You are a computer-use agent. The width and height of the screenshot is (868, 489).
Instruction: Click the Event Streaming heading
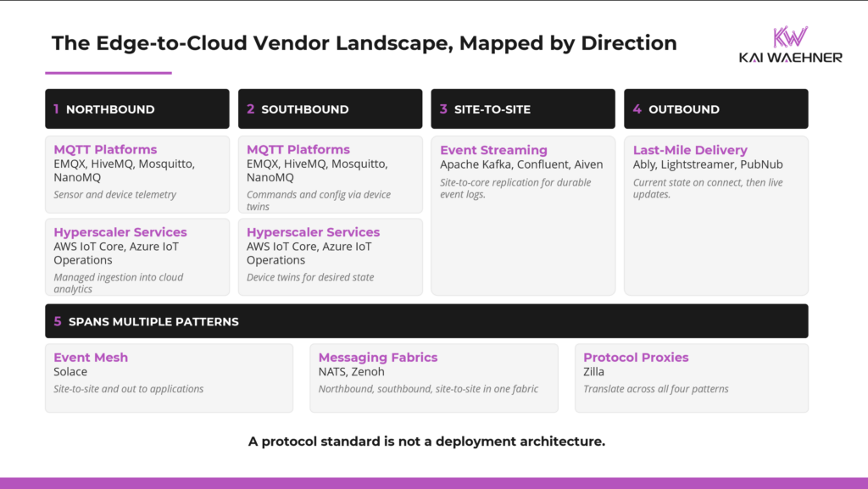tap(494, 150)
